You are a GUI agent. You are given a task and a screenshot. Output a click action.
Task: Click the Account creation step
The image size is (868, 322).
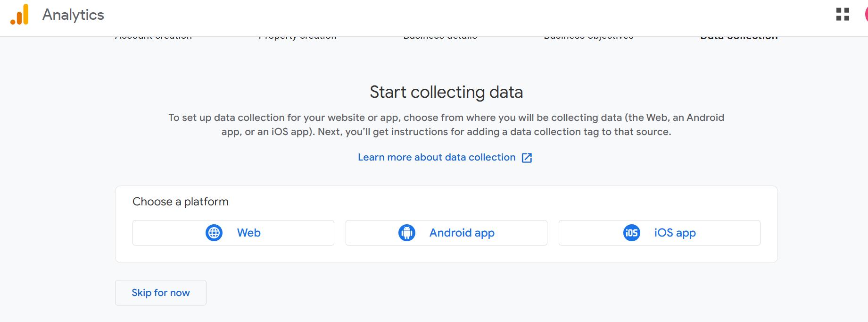tap(154, 35)
